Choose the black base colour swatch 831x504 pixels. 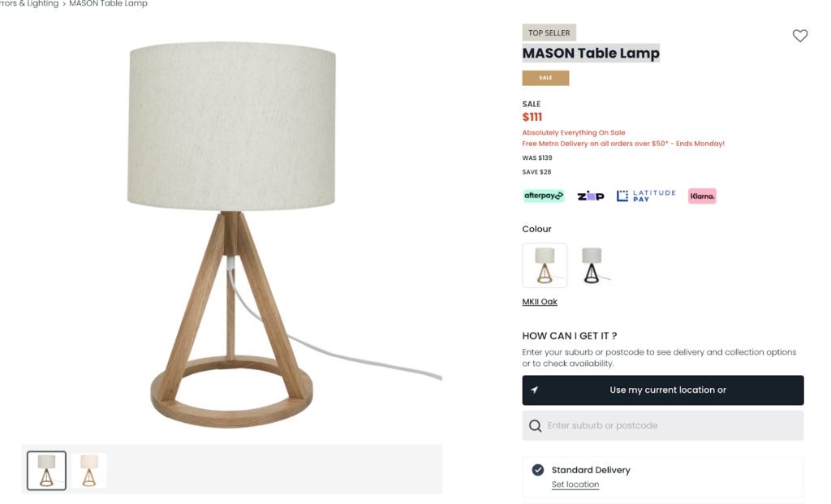click(x=592, y=265)
